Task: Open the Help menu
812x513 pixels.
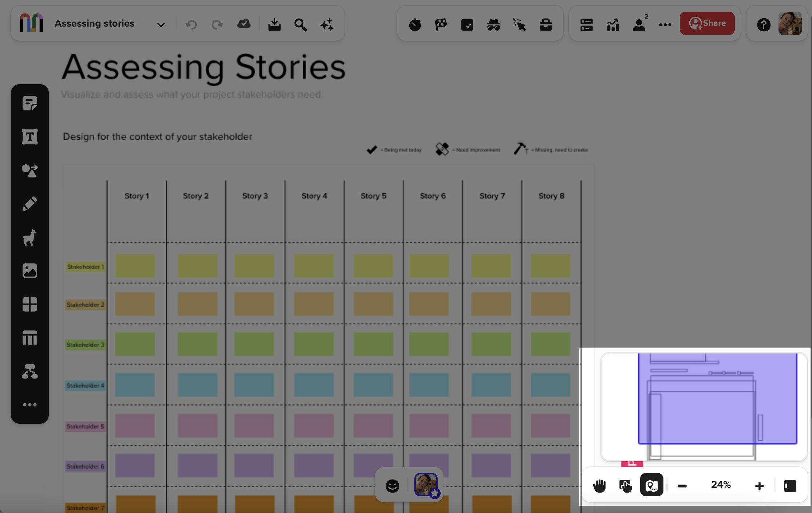Action: 764,24
